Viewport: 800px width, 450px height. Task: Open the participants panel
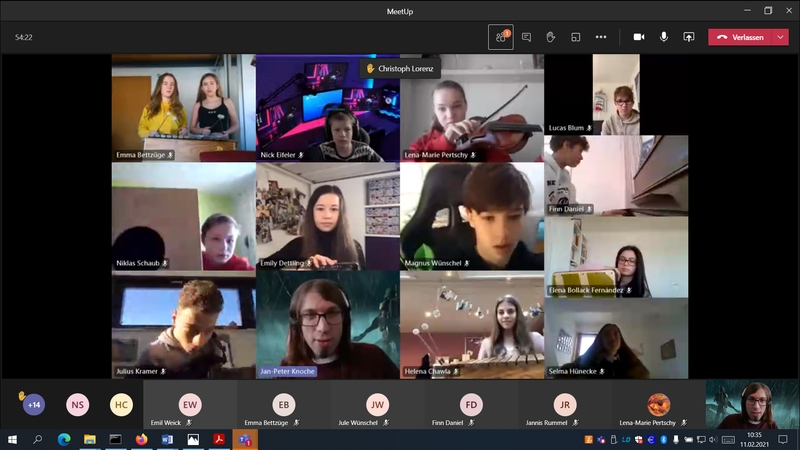(500, 37)
